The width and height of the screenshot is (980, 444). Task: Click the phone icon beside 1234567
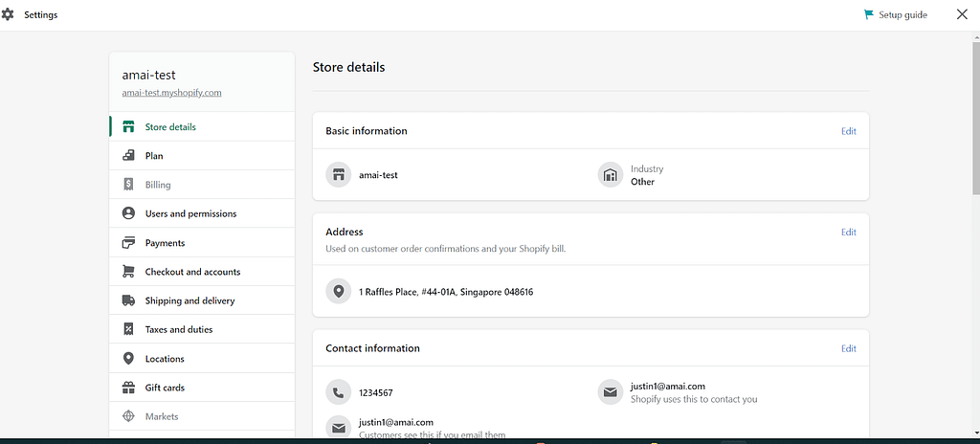point(339,392)
